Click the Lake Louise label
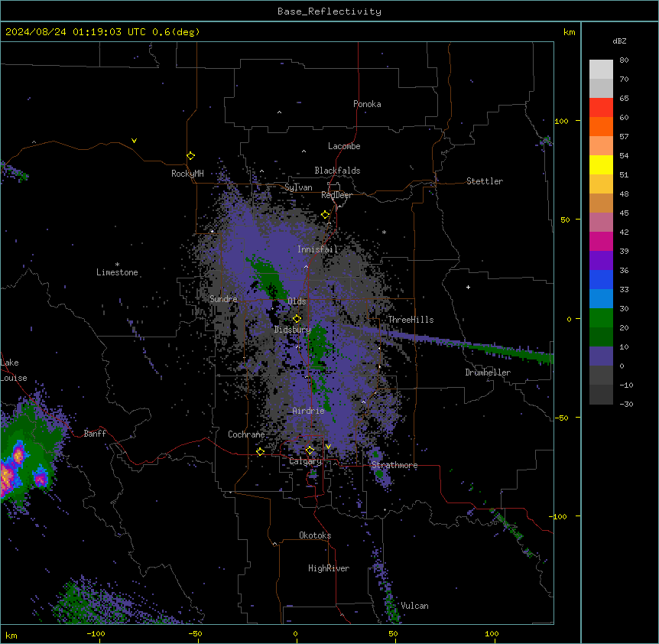The height and width of the screenshot is (644, 659). click(x=12, y=370)
